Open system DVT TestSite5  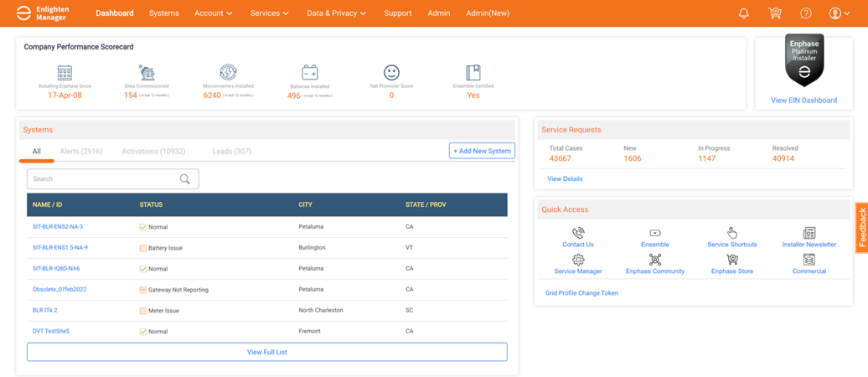tap(51, 331)
